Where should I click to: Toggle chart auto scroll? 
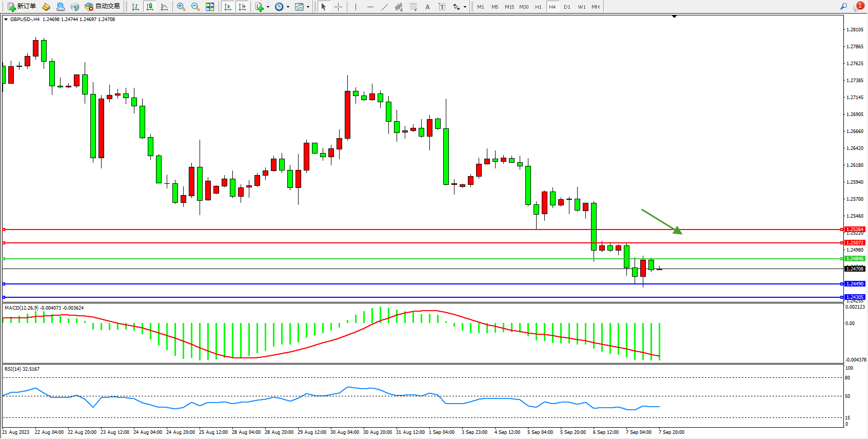(x=228, y=7)
